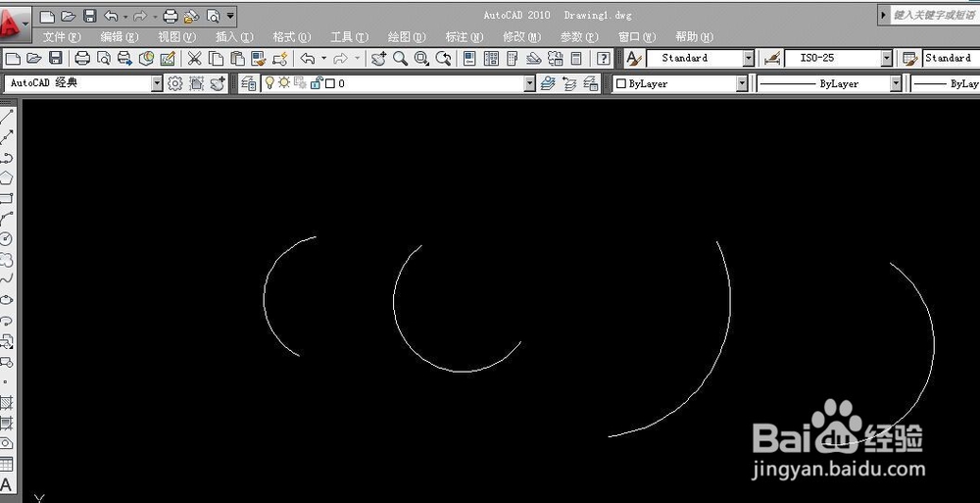The width and height of the screenshot is (980, 503).
Task: Toggle layer 0 freeze sun icon
Action: coord(284,82)
